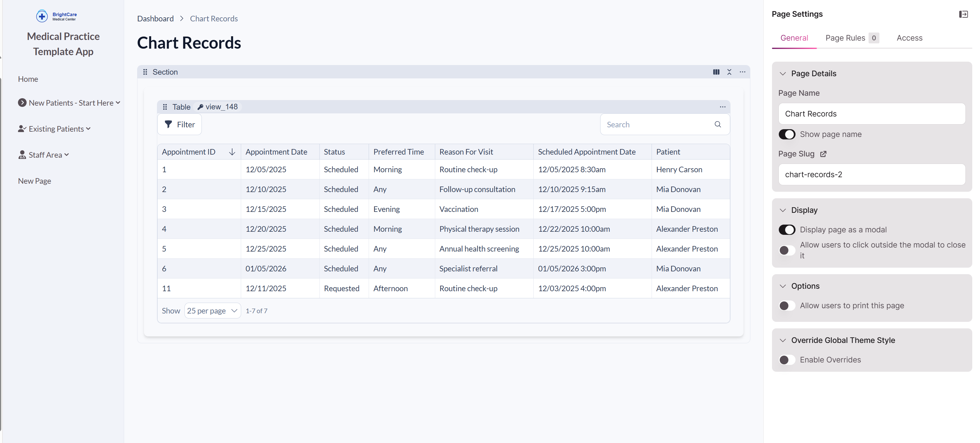Open the 25 per page dropdown
The image size is (980, 443).
pos(212,311)
